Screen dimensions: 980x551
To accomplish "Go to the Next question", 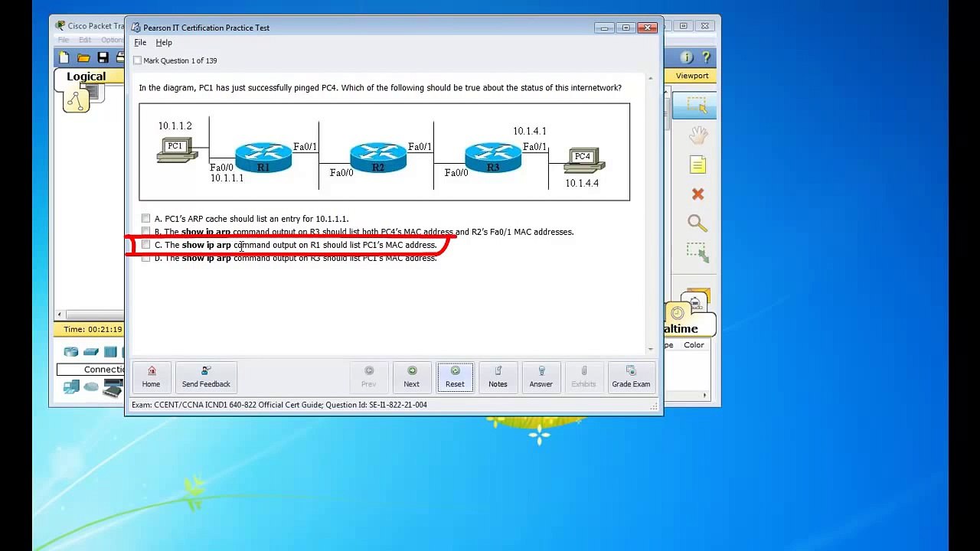I will click(x=412, y=377).
